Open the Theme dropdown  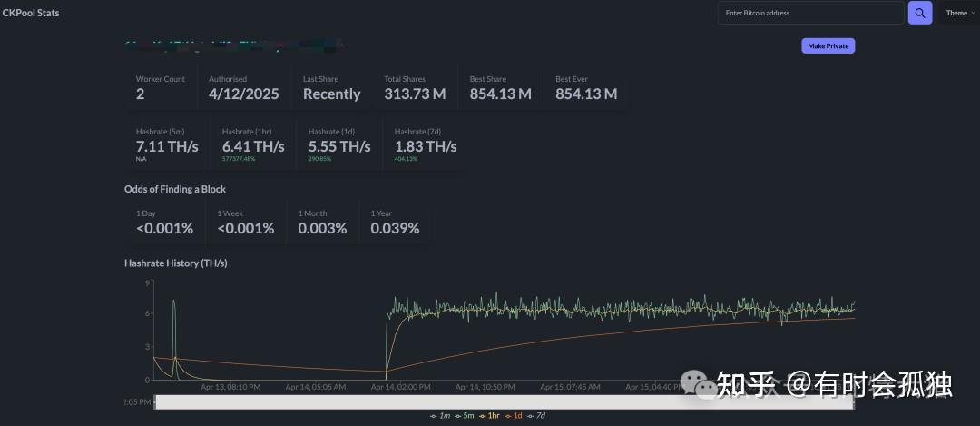pyautogui.click(x=959, y=13)
